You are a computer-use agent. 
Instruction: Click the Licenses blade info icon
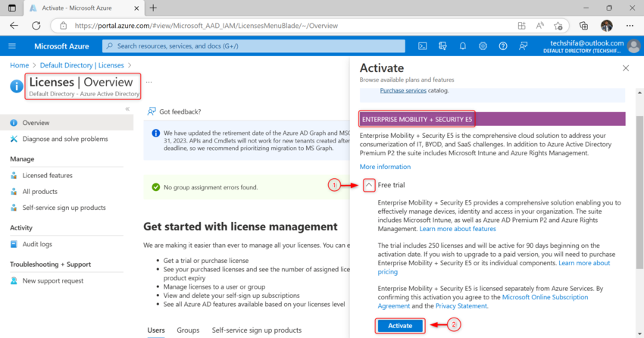coord(17,86)
